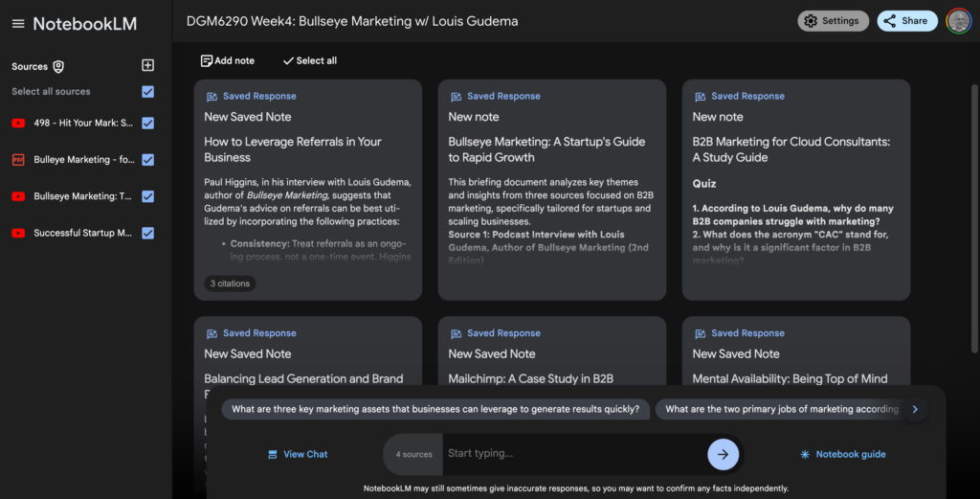Uncheck the 498 - Hit Your Mark source
The height and width of the screenshot is (499, 980).
(148, 124)
